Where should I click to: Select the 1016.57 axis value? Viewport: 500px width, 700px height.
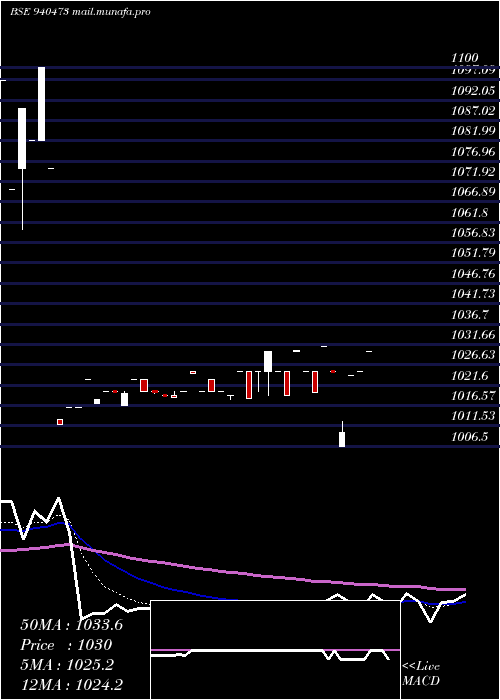pos(473,395)
